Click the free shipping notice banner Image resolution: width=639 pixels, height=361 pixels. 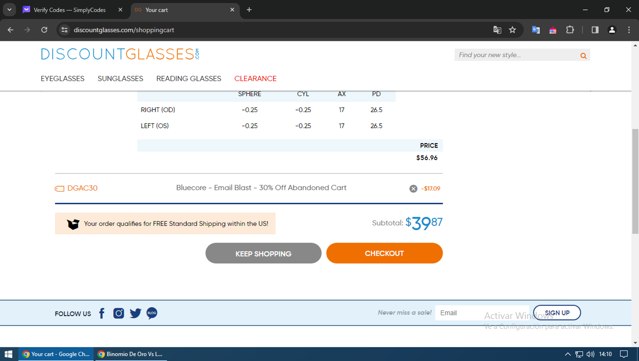165,223
